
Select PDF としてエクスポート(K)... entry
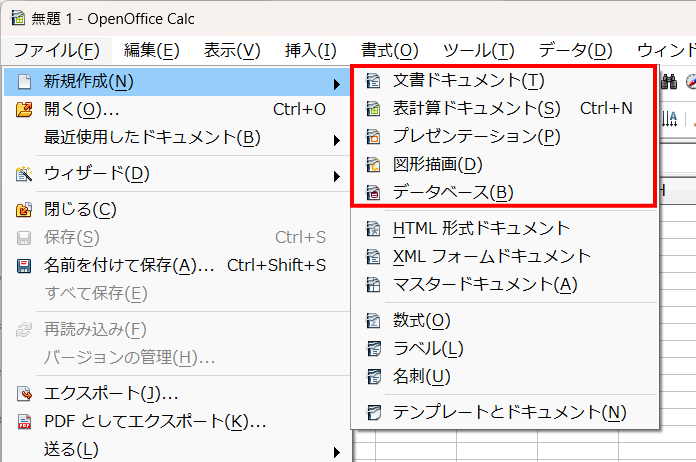click(x=177, y=422)
